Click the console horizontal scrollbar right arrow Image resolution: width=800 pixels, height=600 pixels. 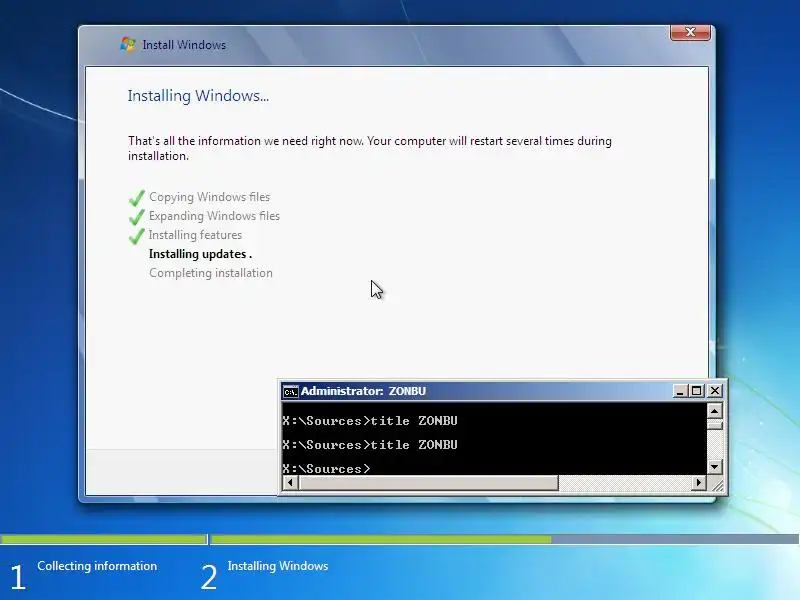coord(698,483)
